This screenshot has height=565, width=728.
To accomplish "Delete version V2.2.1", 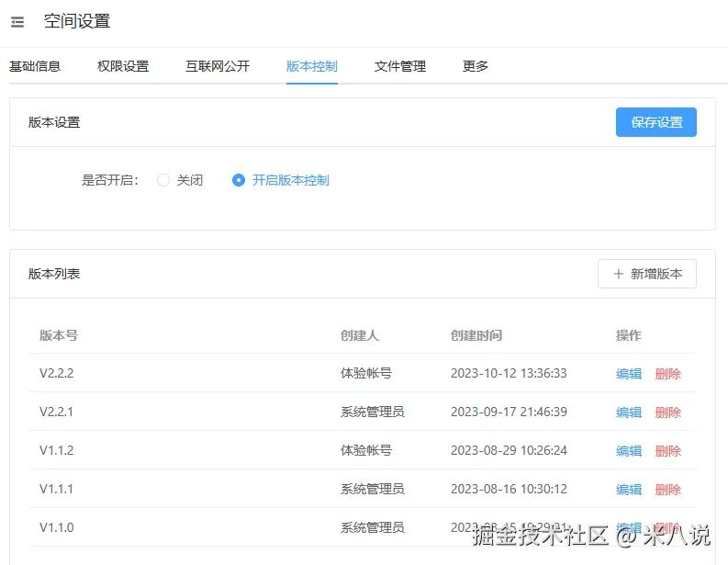I will (667, 412).
